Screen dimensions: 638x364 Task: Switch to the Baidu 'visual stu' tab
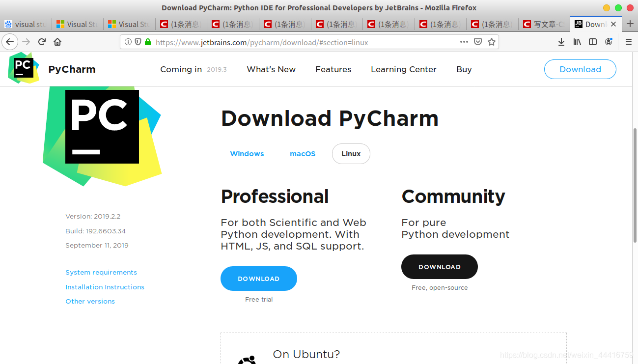(26, 24)
